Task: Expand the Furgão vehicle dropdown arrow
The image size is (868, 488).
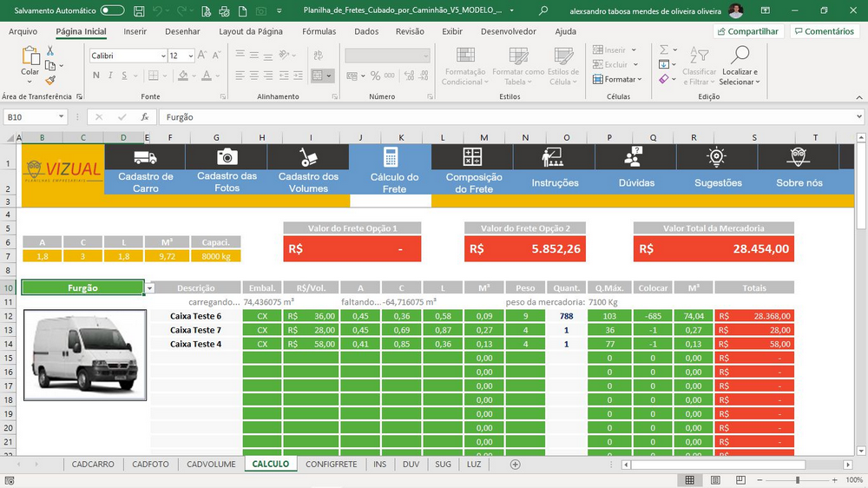Action: point(149,288)
